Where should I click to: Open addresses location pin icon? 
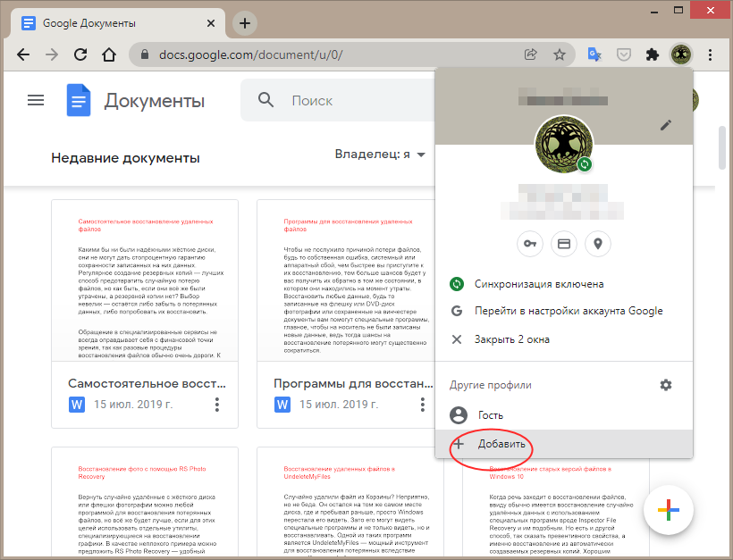[x=598, y=243]
